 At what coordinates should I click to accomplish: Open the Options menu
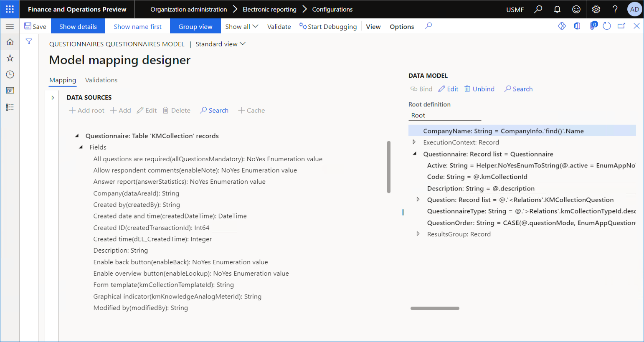tap(401, 26)
